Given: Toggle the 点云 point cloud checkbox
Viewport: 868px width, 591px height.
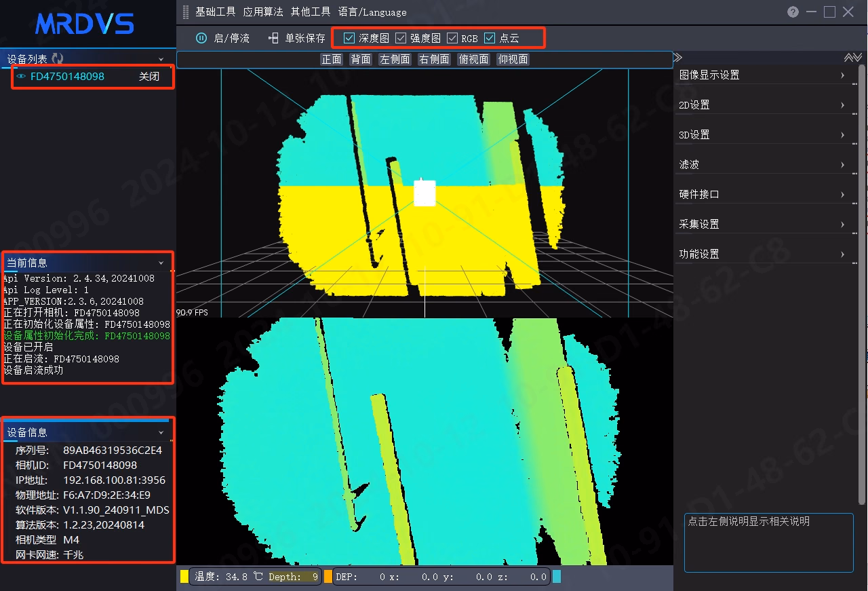Looking at the screenshot, I should coord(490,38).
